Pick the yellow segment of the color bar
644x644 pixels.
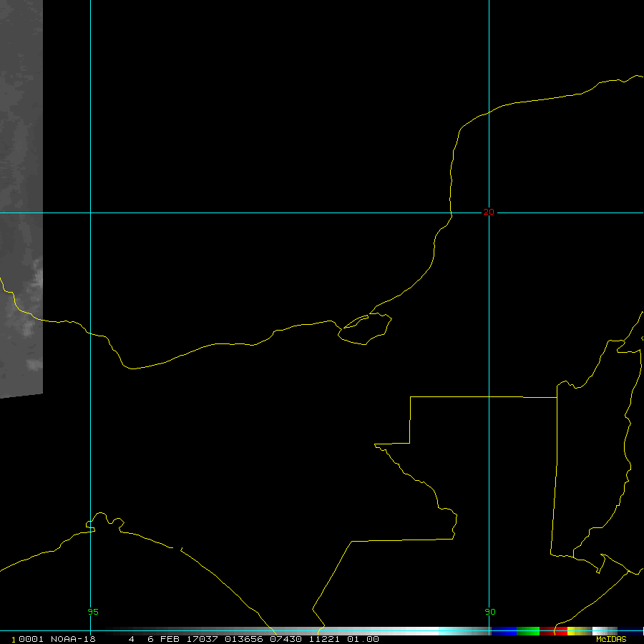[x=579, y=631]
